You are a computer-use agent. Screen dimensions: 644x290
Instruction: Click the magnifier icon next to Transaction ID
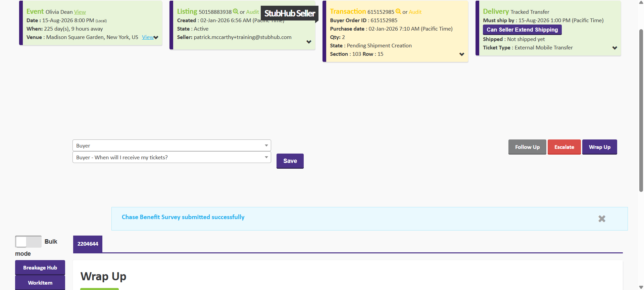pos(398,11)
